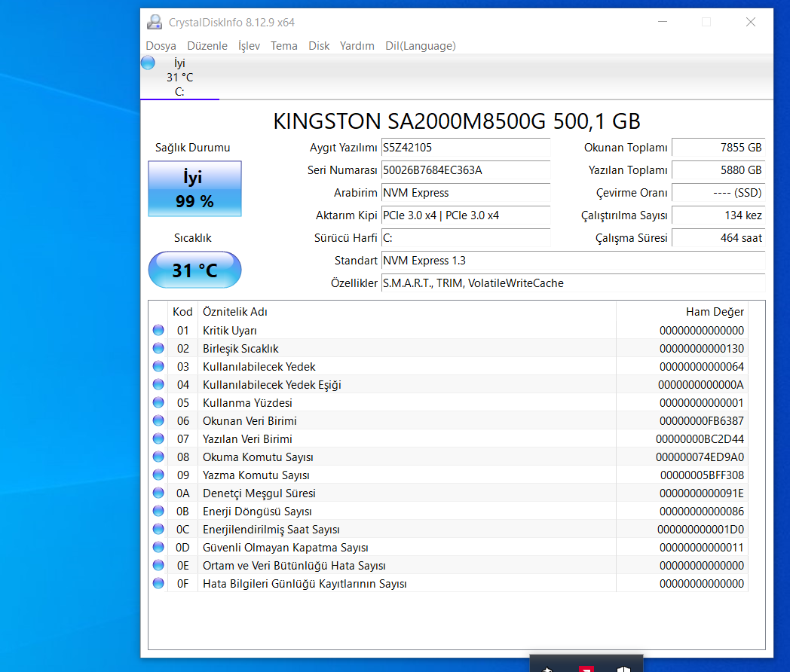790x672 pixels.
Task: Select the Kullanma Yüzdesi attribute name
Action: [x=247, y=403]
